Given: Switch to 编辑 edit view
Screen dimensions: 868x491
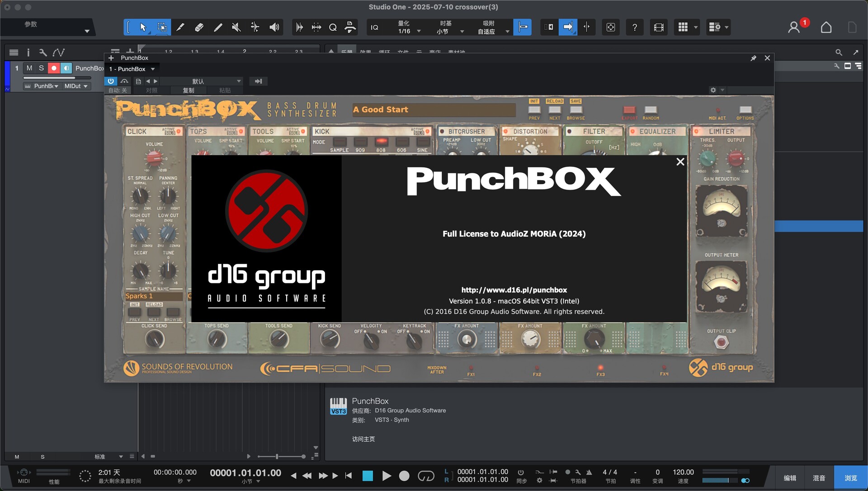Looking at the screenshot, I should click(x=790, y=478).
